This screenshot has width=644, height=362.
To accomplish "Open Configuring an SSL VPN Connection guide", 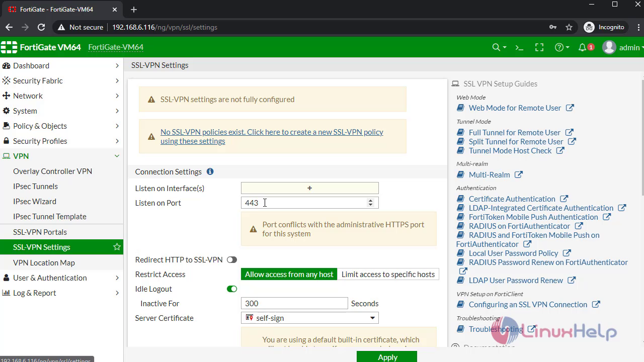I will (528, 304).
